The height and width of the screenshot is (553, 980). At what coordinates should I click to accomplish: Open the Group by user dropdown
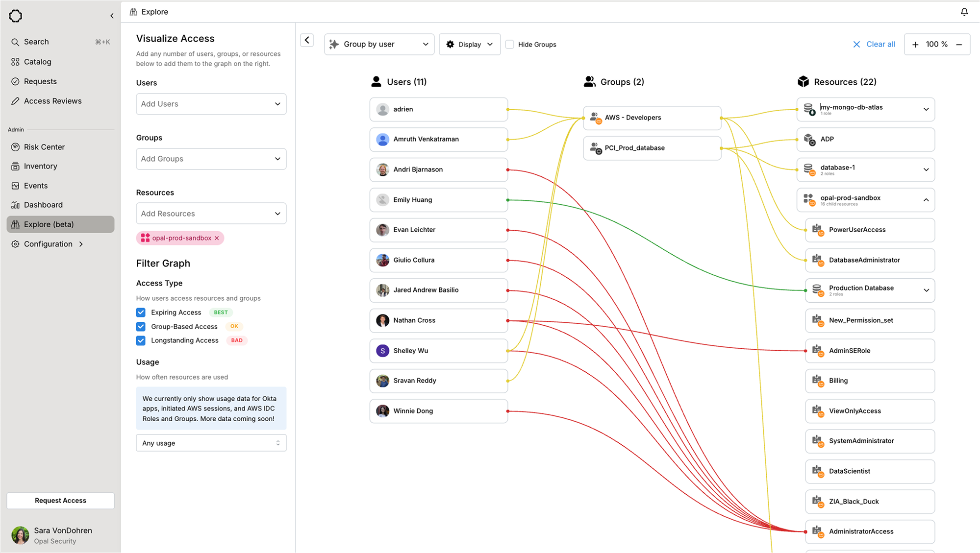379,45
